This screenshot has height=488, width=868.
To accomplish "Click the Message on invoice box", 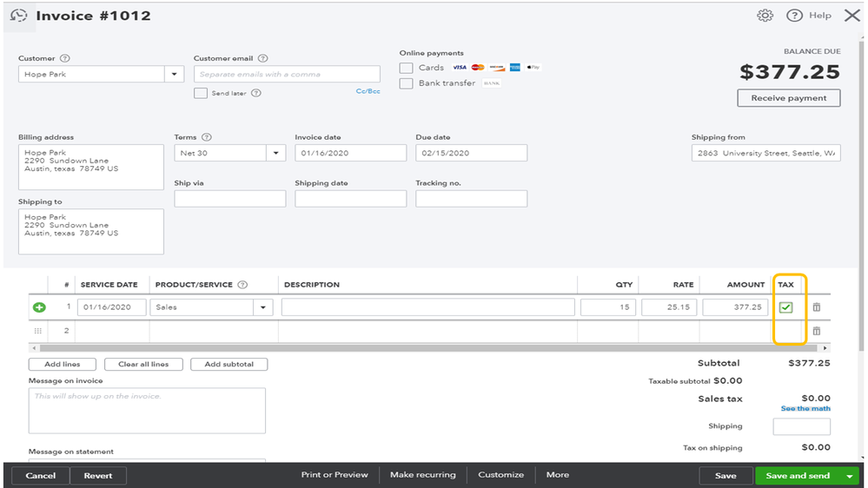I will (147, 411).
